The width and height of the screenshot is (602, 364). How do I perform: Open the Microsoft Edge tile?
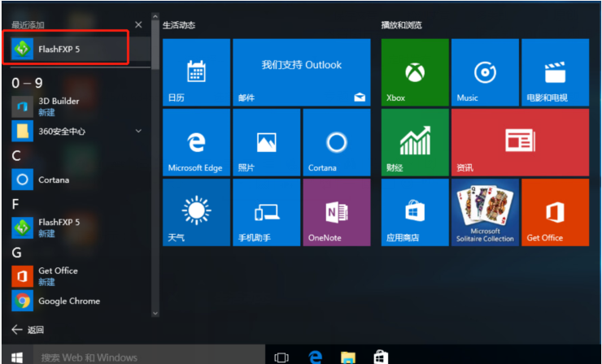click(197, 142)
